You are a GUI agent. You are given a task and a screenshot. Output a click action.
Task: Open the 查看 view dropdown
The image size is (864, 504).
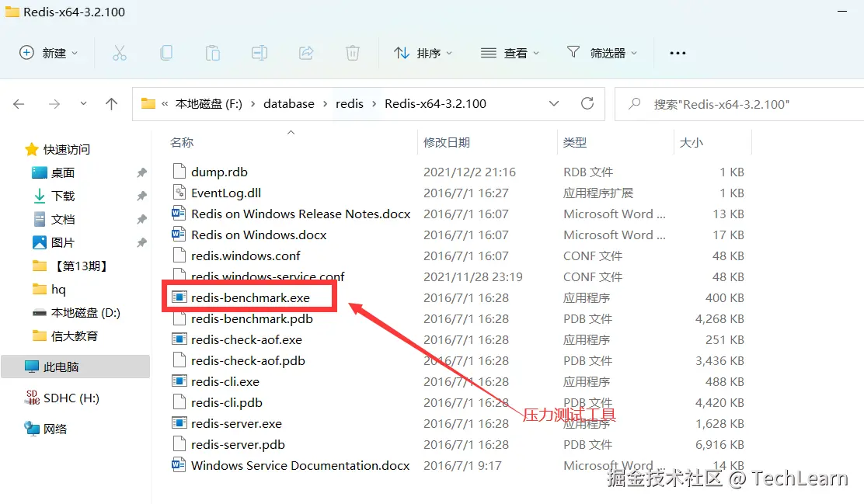point(510,53)
